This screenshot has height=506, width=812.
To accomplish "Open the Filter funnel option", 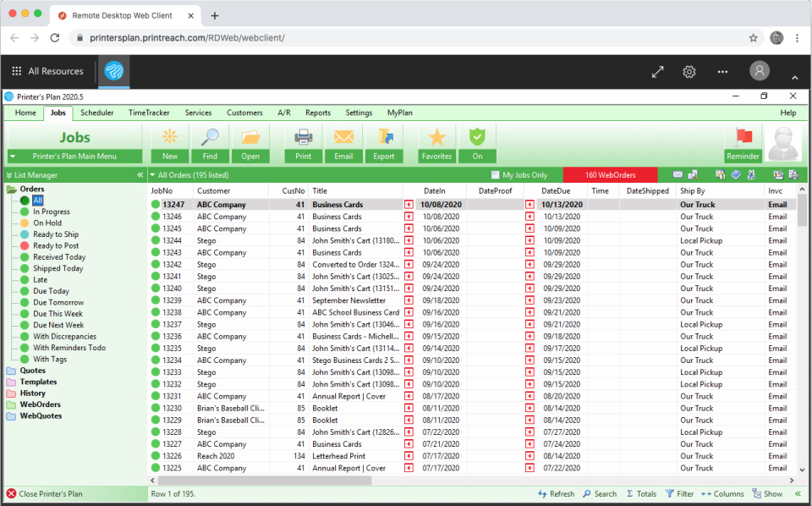I will click(679, 494).
